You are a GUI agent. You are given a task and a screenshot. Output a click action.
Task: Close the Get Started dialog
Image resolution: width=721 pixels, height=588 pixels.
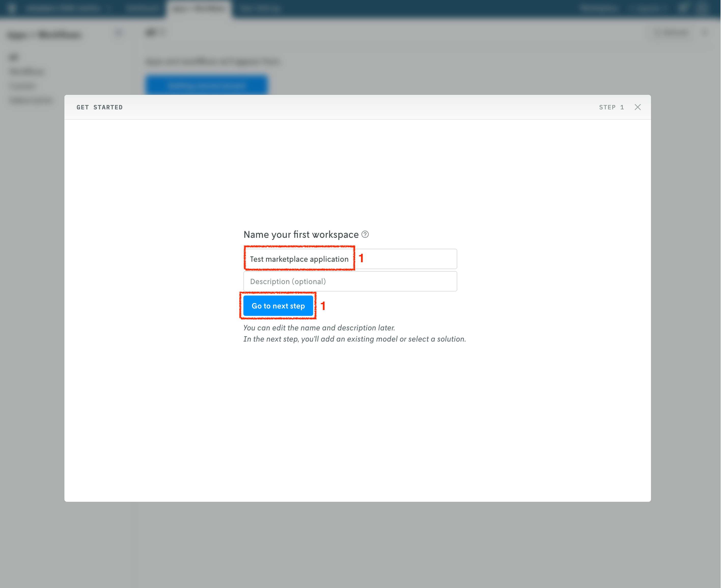[637, 107]
